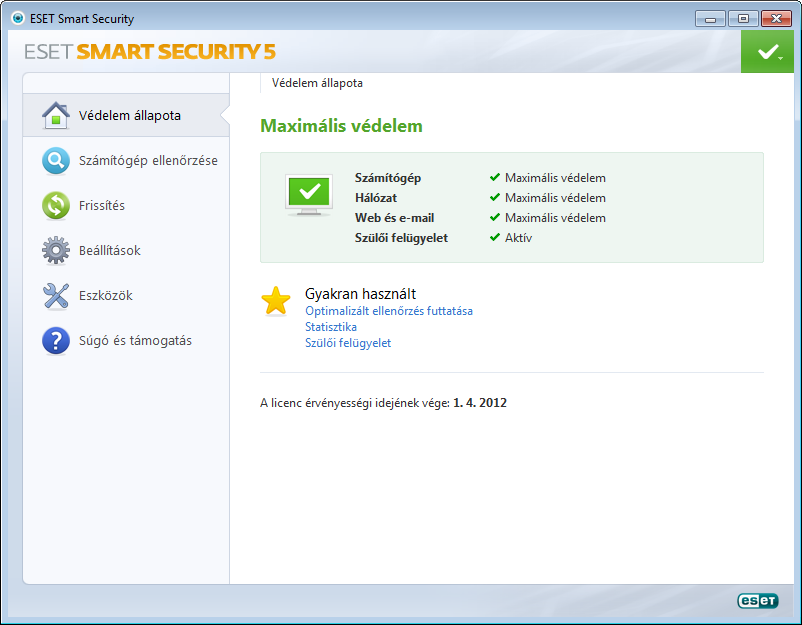This screenshot has height=625, width=802.
Task: Open the green checkmark status dropdown
Action: click(767, 51)
